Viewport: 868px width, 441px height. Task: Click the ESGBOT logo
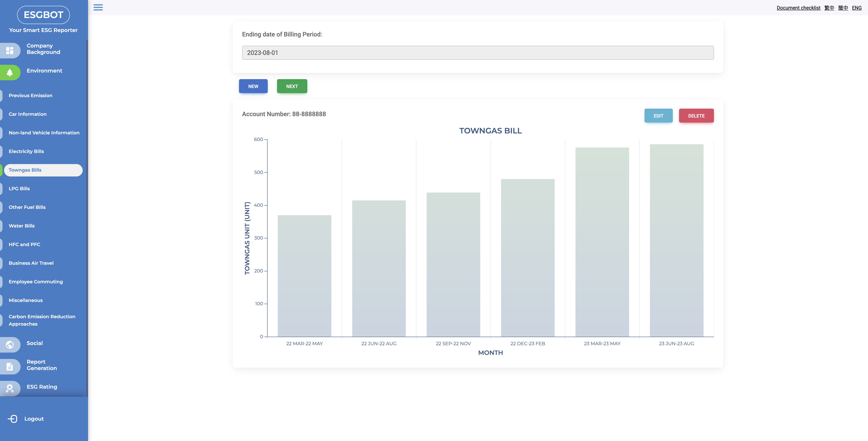pos(43,15)
